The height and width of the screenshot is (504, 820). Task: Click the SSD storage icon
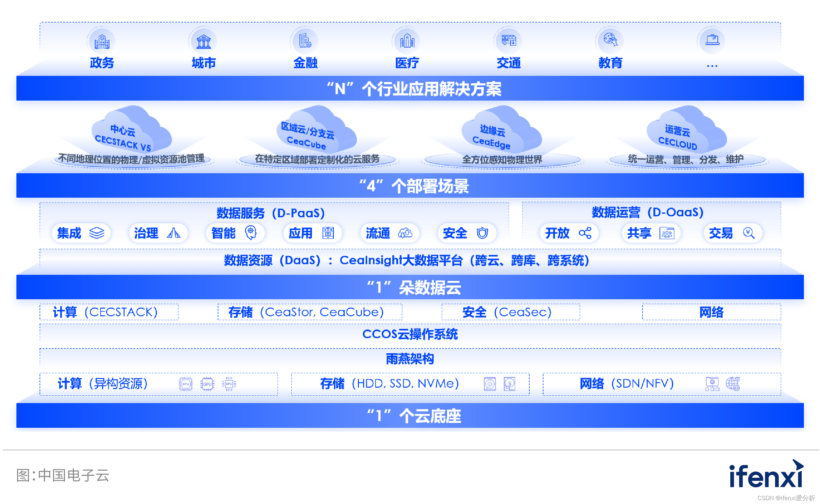click(x=509, y=384)
